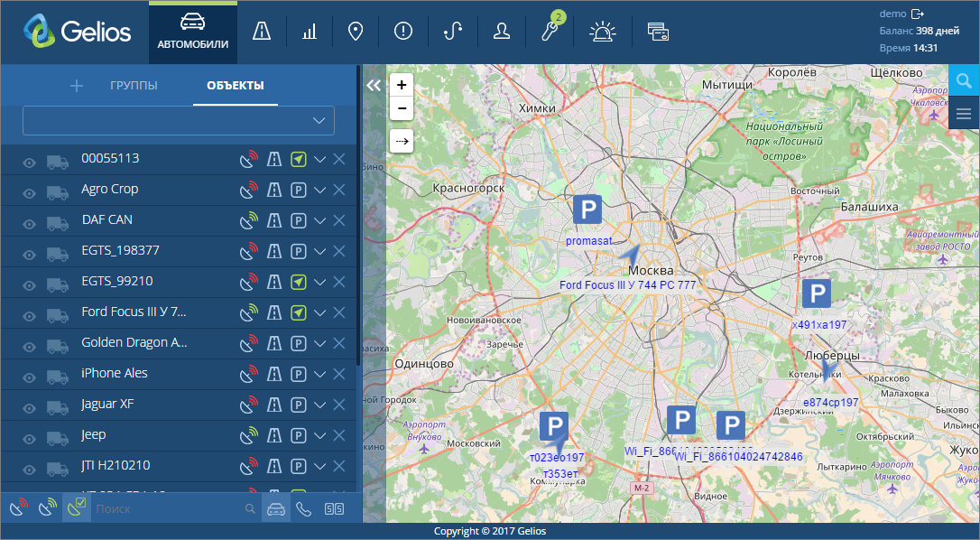Open the notifications exclamation icon section
The image size is (980, 540).
[402, 33]
